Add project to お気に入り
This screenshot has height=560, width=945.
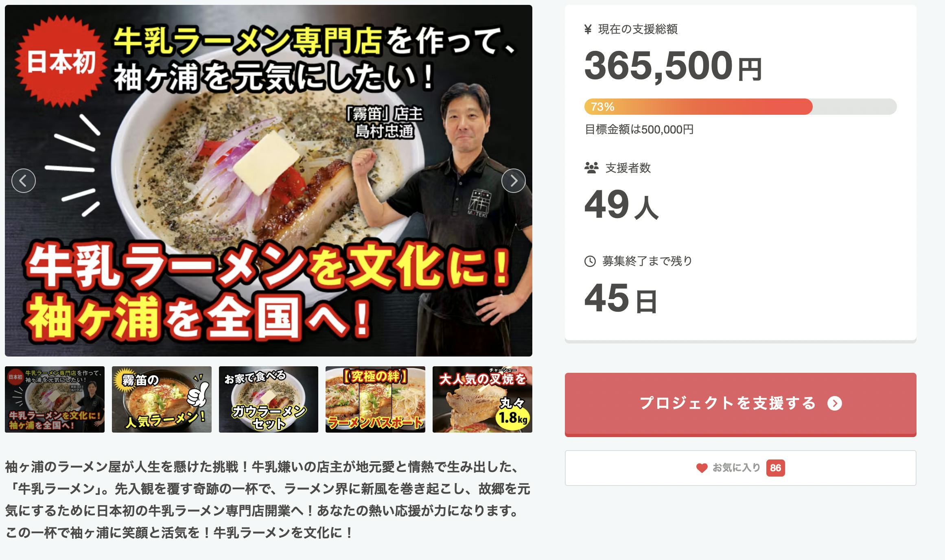coord(741,468)
